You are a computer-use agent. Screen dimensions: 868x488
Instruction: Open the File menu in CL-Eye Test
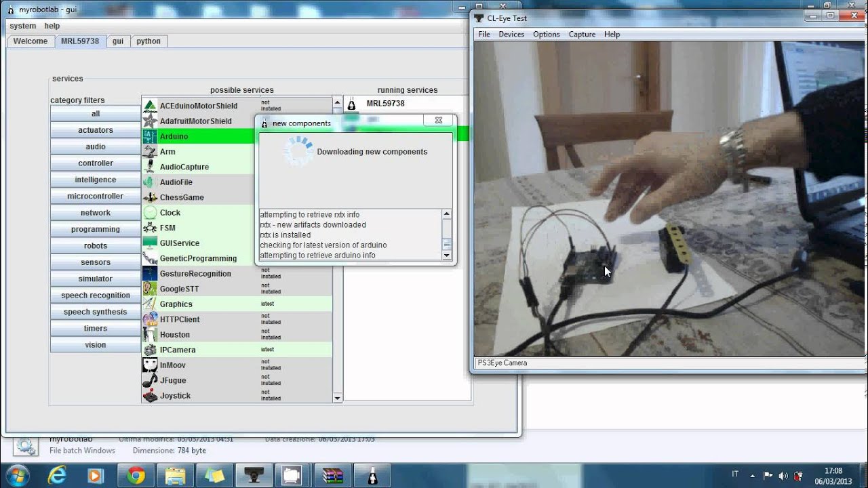(484, 35)
